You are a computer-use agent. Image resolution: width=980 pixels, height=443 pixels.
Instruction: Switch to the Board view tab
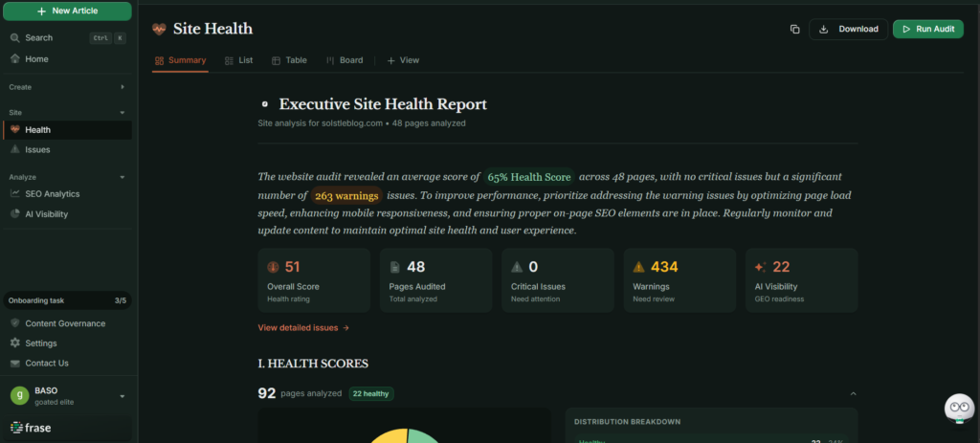pyautogui.click(x=345, y=60)
